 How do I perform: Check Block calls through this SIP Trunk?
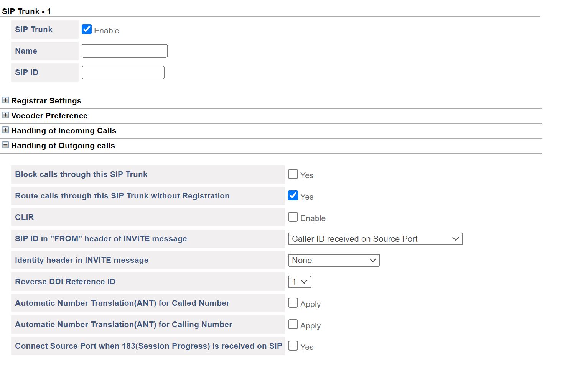tap(293, 174)
